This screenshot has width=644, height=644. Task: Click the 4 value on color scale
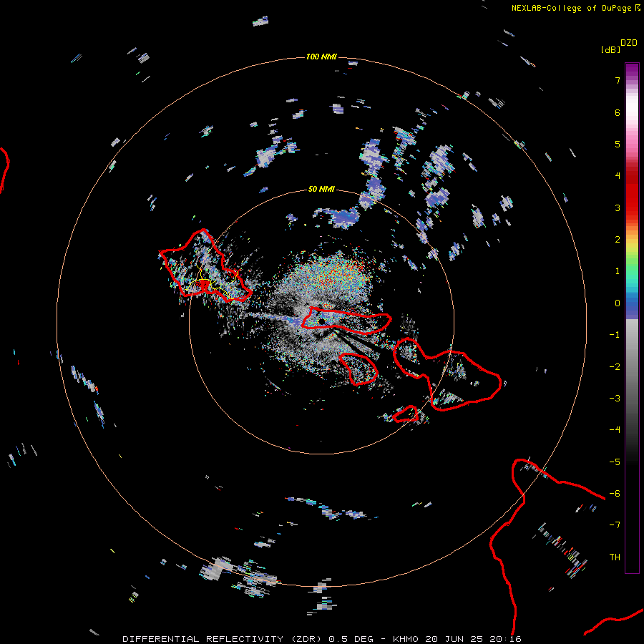coord(618,176)
